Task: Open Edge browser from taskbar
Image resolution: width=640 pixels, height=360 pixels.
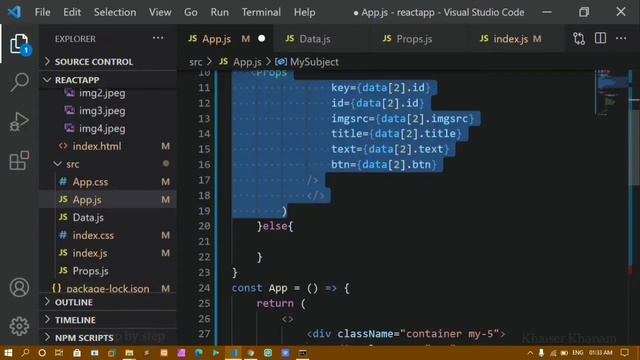Action: tap(199, 353)
